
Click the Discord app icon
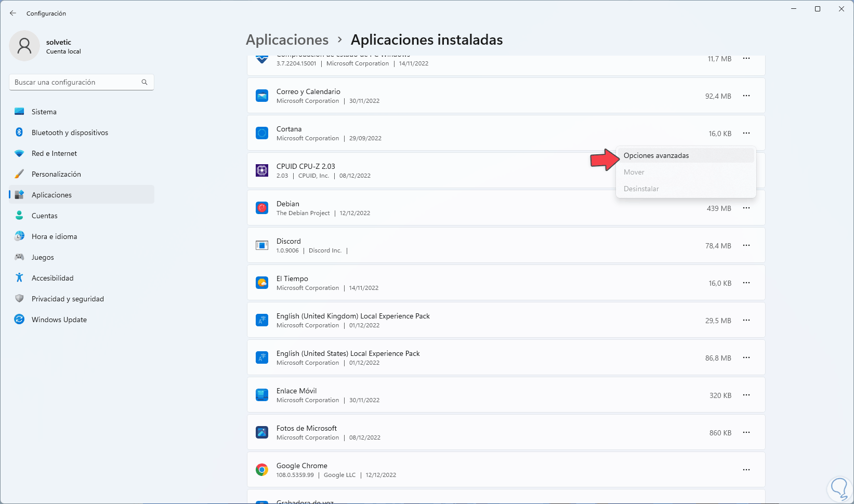[262, 245]
